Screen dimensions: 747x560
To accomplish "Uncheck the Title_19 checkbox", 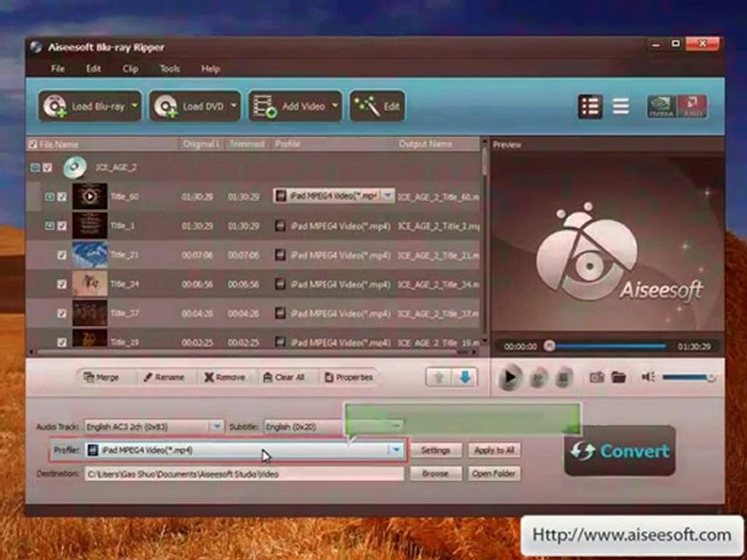I will [62, 342].
